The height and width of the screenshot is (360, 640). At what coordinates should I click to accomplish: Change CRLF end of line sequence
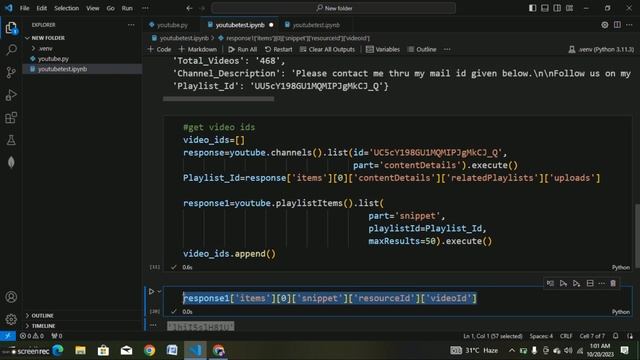(x=566, y=336)
